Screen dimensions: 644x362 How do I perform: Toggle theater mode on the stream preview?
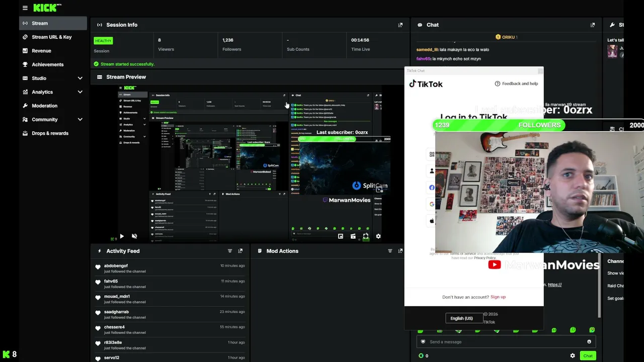click(x=353, y=236)
